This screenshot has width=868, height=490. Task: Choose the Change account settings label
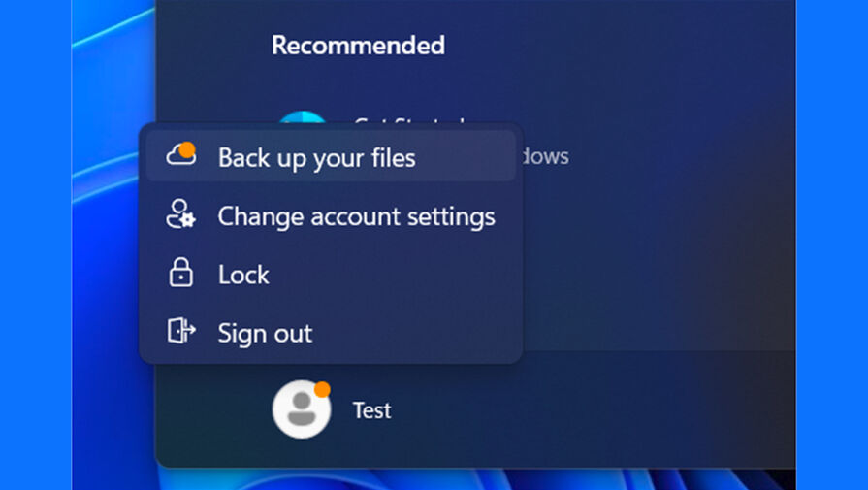coord(357,216)
